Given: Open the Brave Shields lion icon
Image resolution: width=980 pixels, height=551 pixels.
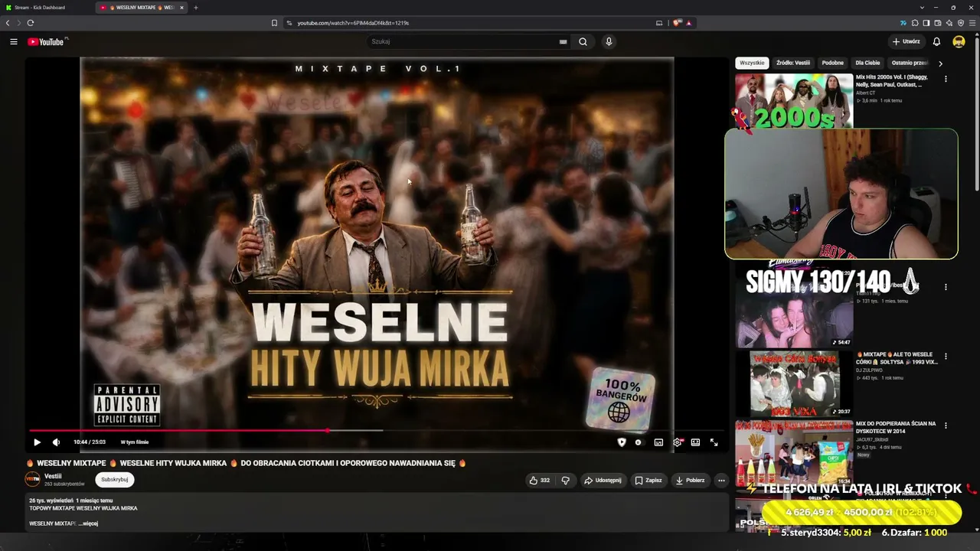Looking at the screenshot, I should click(x=677, y=23).
